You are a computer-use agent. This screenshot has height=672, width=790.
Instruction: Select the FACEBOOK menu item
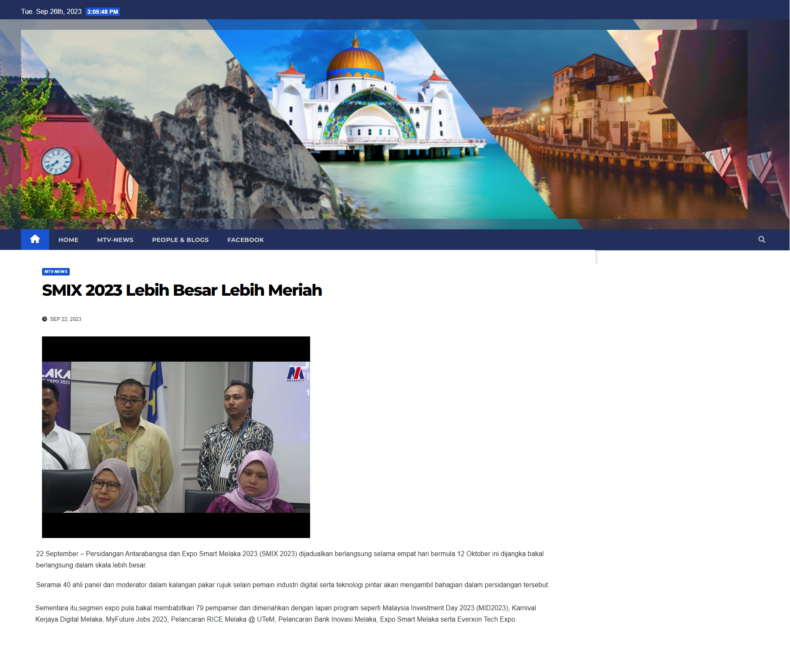coord(245,240)
